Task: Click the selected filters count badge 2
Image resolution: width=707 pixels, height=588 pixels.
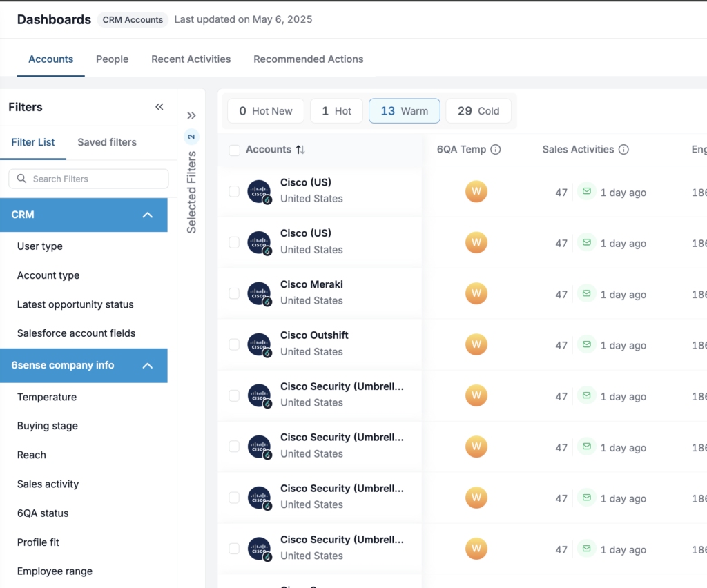Action: [x=191, y=137]
